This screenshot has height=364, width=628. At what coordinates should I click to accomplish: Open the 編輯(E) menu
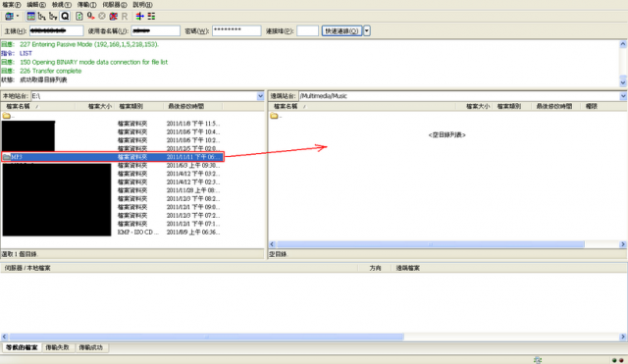point(36,5)
